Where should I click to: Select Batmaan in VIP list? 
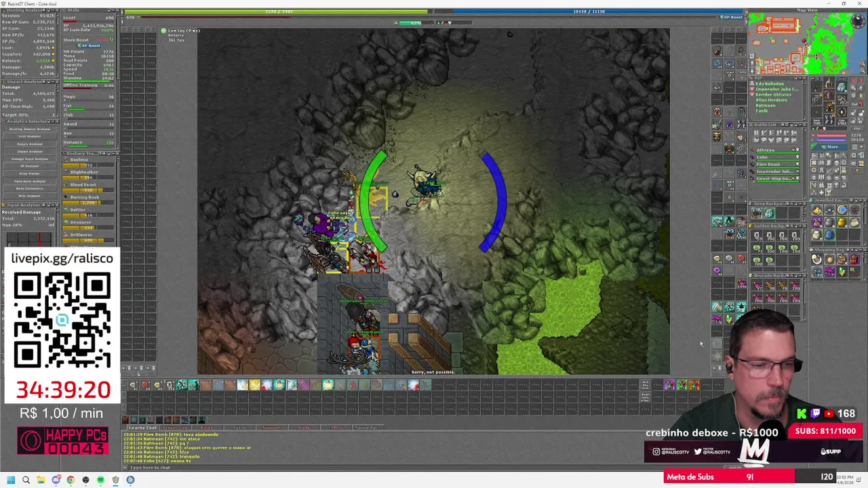pos(766,105)
